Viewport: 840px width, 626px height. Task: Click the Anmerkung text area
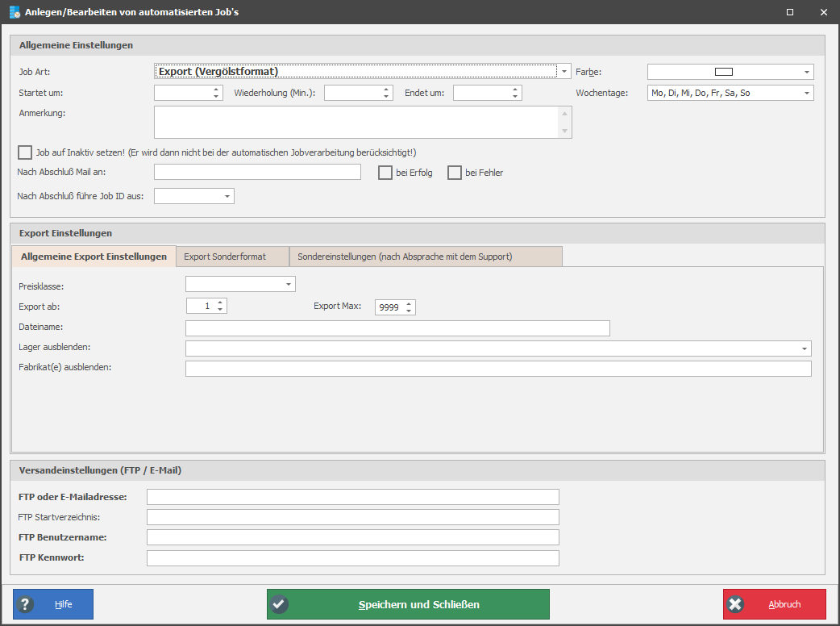(356, 122)
